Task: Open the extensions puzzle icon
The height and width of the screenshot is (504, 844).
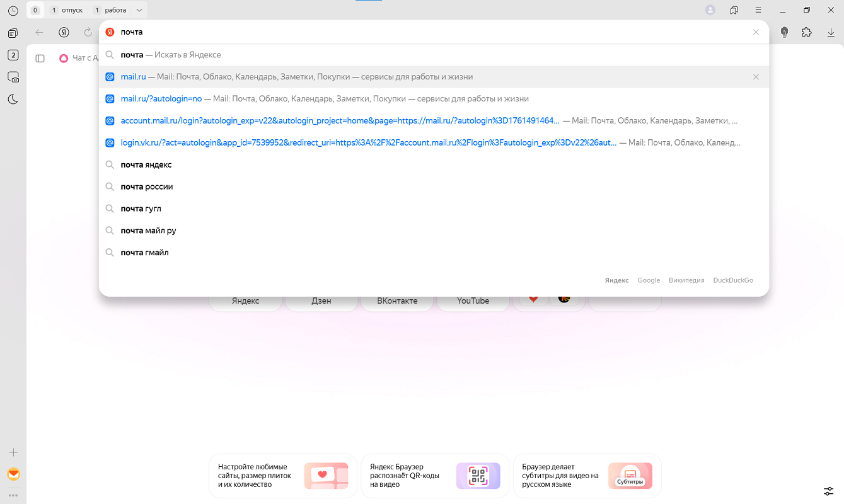Action: click(x=806, y=32)
